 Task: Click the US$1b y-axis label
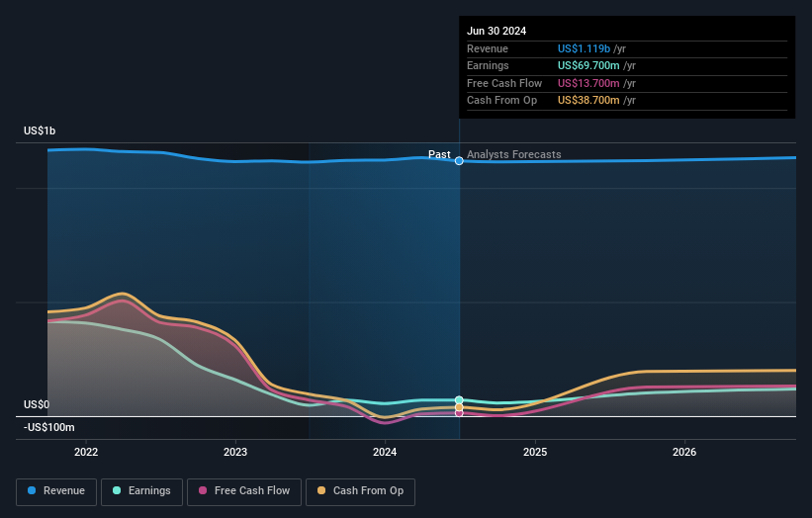pos(40,130)
